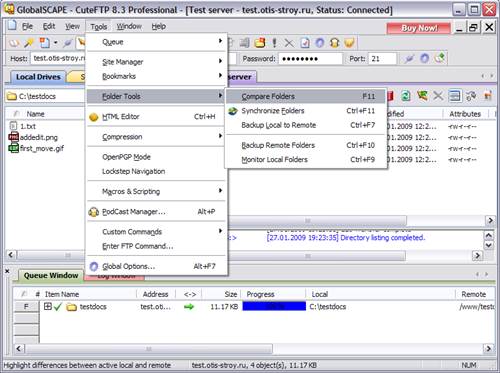
Task: Click the green transfer arrow in queue row
Action: (x=189, y=307)
